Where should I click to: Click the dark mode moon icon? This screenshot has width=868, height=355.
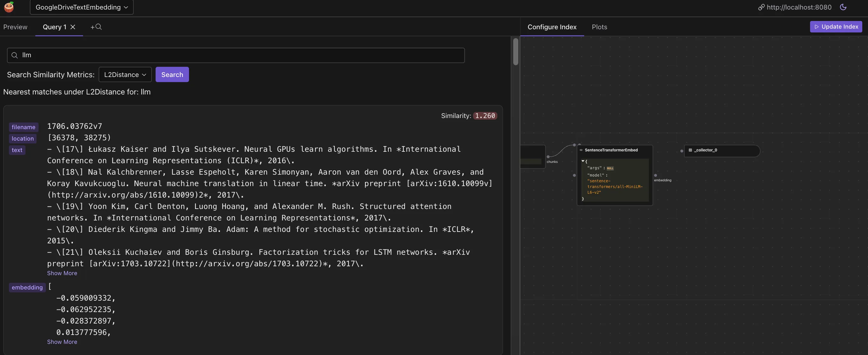[x=844, y=7]
